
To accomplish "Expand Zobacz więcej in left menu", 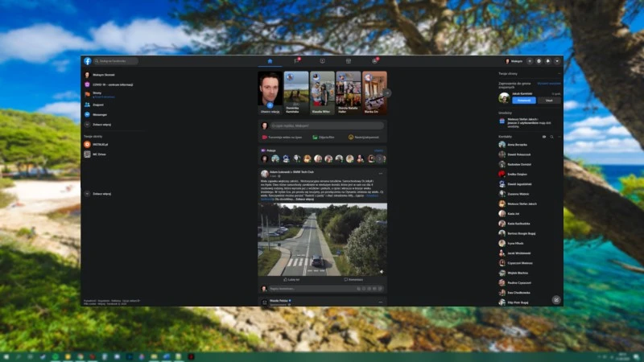I will 101,125.
